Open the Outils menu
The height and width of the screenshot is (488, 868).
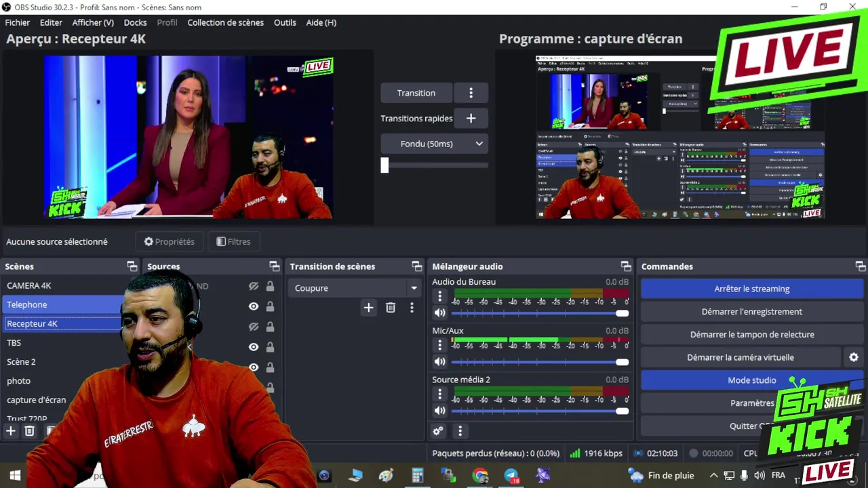[x=285, y=22]
